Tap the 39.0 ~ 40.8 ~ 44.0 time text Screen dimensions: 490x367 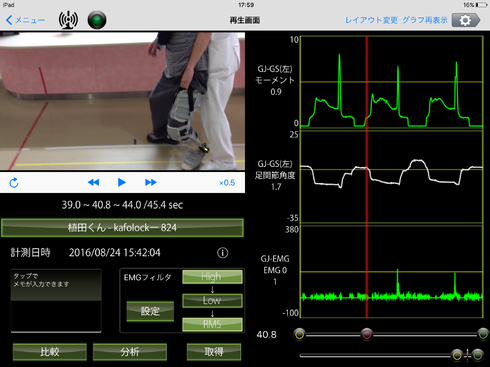(122, 205)
